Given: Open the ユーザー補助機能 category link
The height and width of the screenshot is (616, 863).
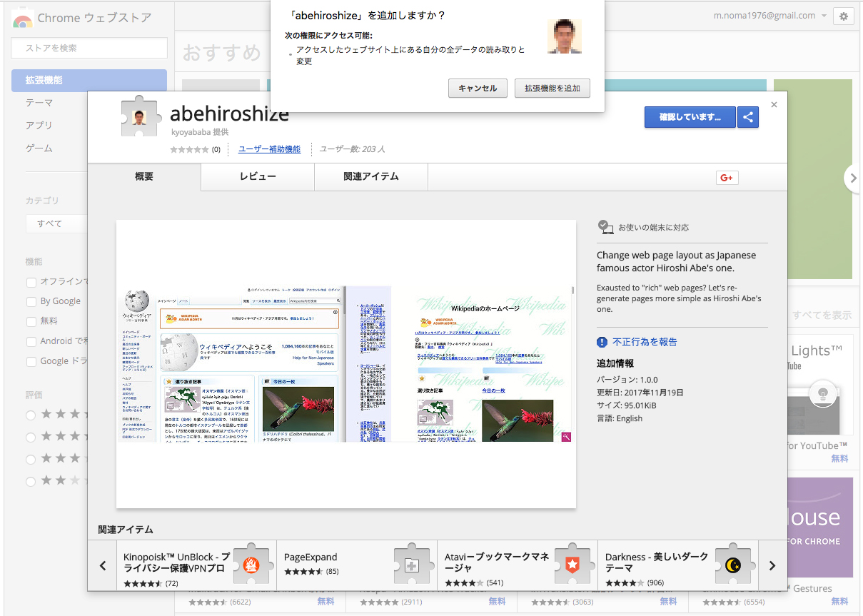Looking at the screenshot, I should [269, 149].
